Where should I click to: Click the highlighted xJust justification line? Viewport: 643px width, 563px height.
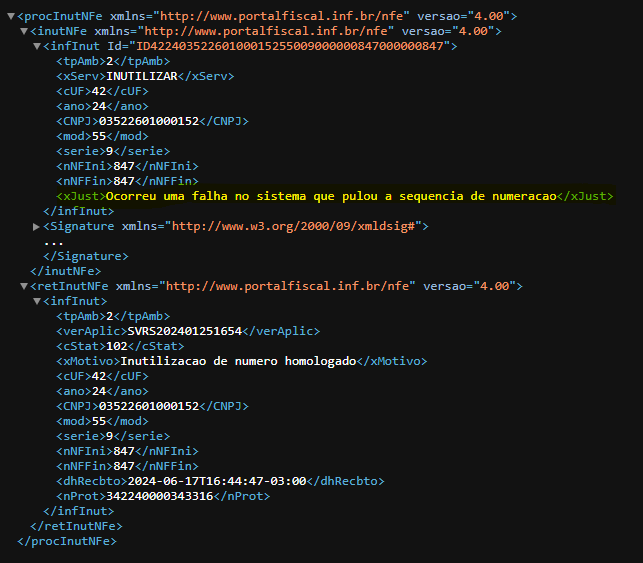[335, 196]
